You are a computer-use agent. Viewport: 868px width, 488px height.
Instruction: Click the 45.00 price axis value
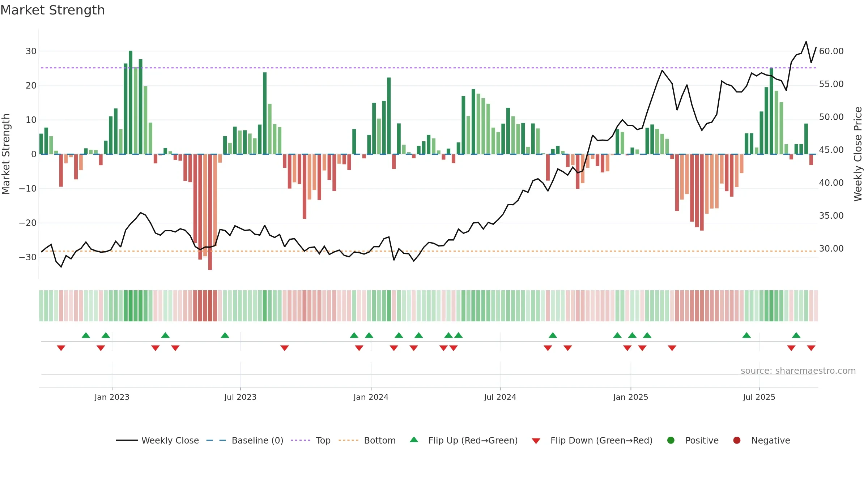831,150
